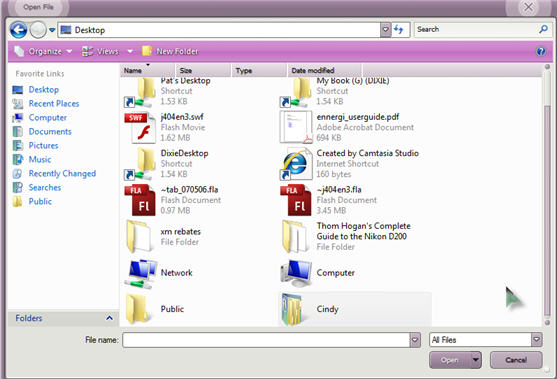This screenshot has width=557, height=379.
Task: Sort by Date modified column
Action: 324,70
